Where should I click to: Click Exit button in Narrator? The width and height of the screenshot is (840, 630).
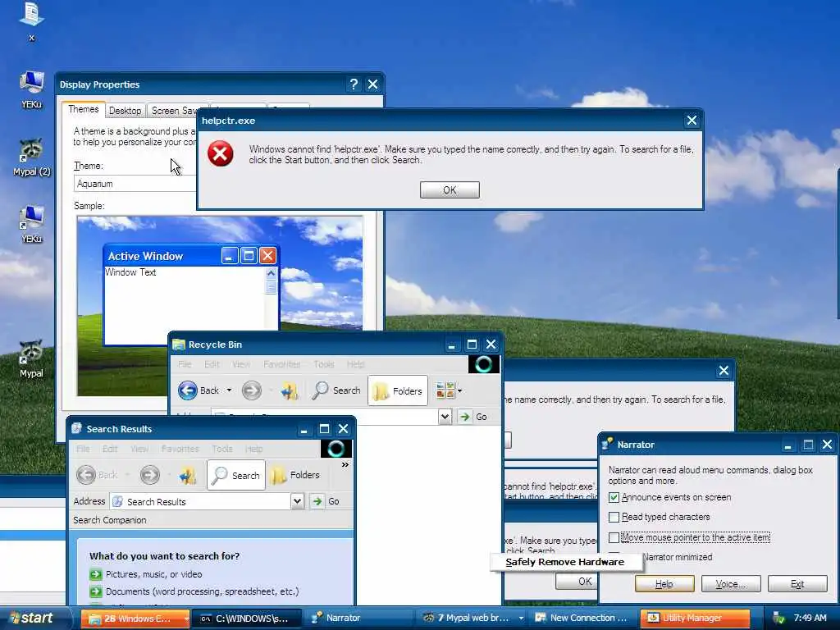pos(797,584)
